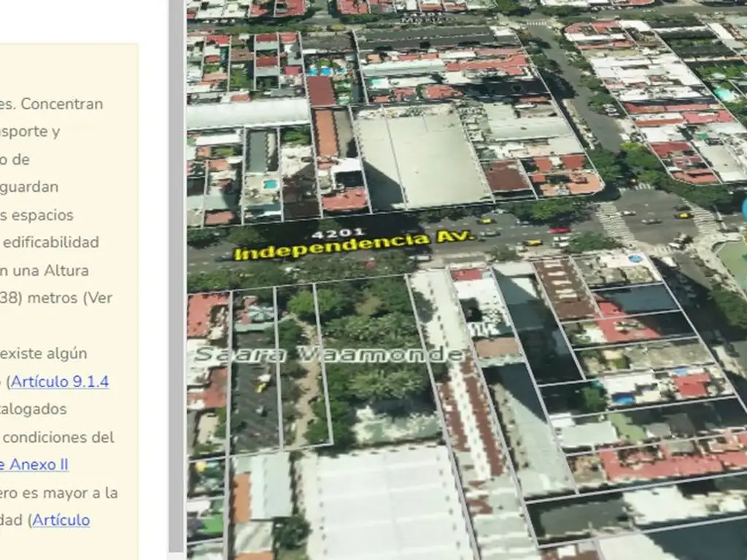Open the Artículo link at panel bottom
Viewport: 747px width, 560px height.
(x=61, y=520)
